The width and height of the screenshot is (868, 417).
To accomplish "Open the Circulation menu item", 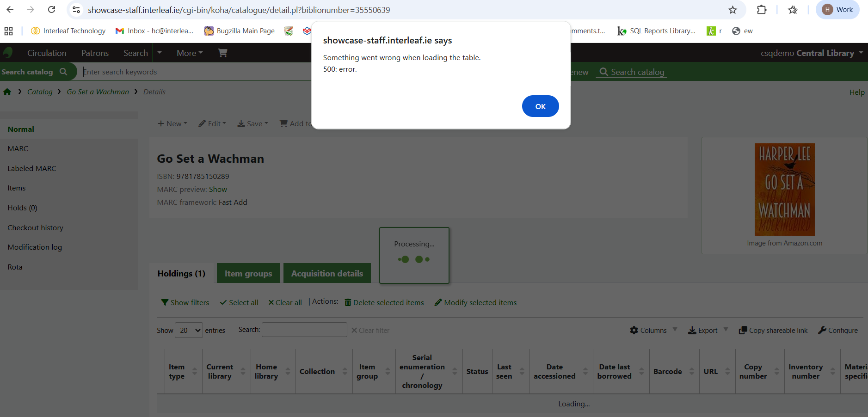I will [x=47, y=53].
